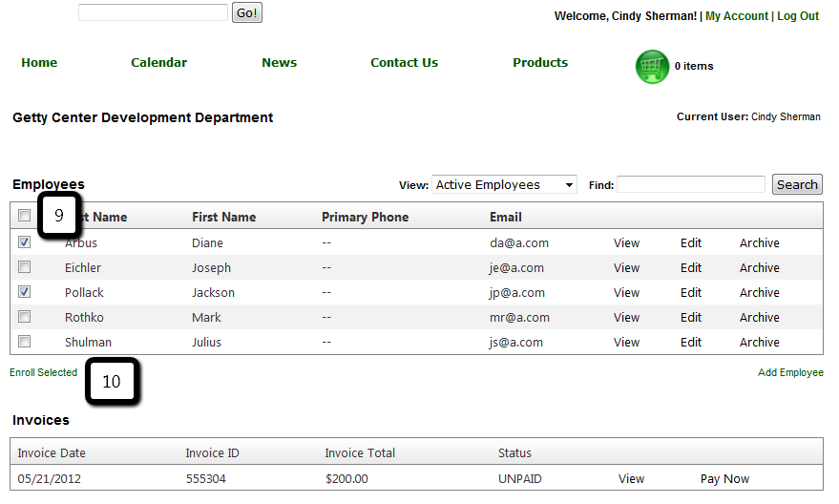Image resolution: width=839 pixels, height=504 pixels.
Task: Check the Eichler employee checkbox
Action: tap(25, 267)
